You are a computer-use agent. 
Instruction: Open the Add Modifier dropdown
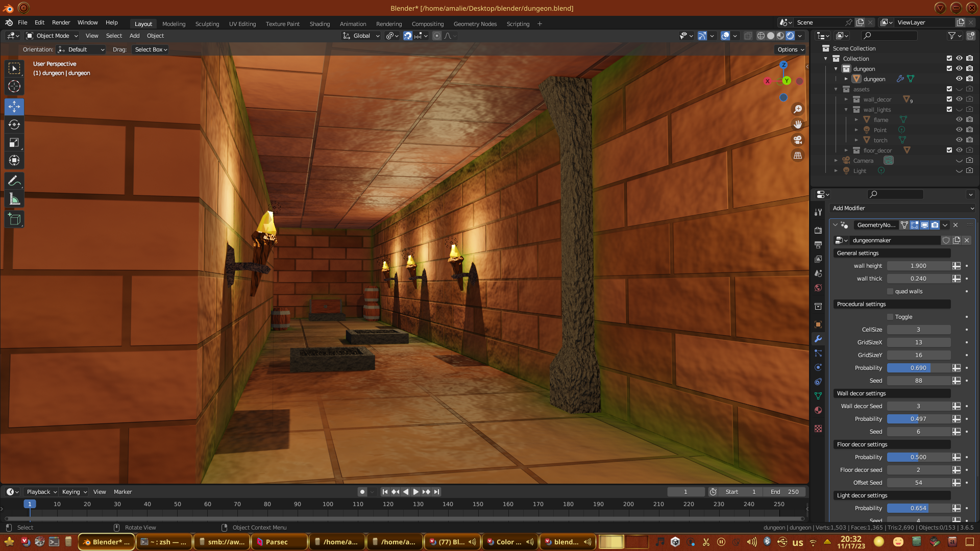coord(902,208)
